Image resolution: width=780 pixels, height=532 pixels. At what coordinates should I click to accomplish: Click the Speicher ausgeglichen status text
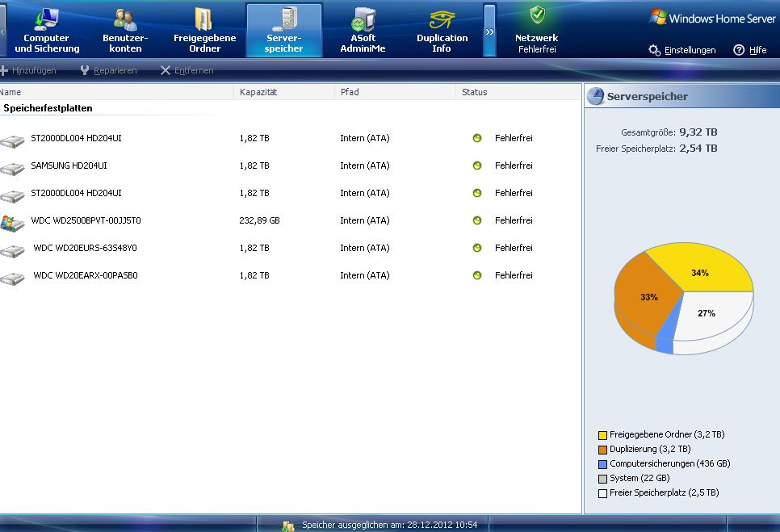pos(389,525)
